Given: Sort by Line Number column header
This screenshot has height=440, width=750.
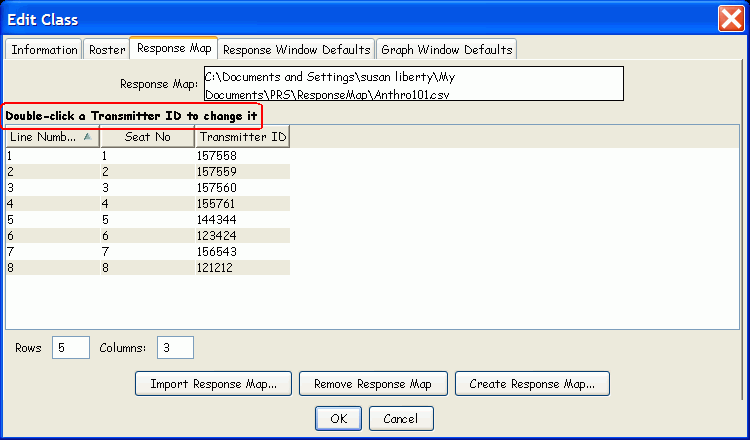Looking at the screenshot, I should (x=53, y=137).
